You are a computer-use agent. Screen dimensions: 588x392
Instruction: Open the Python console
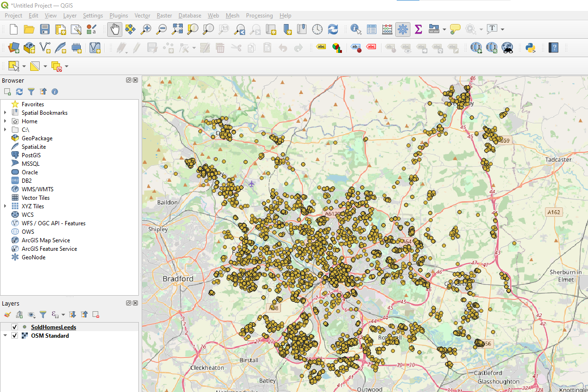pos(530,47)
